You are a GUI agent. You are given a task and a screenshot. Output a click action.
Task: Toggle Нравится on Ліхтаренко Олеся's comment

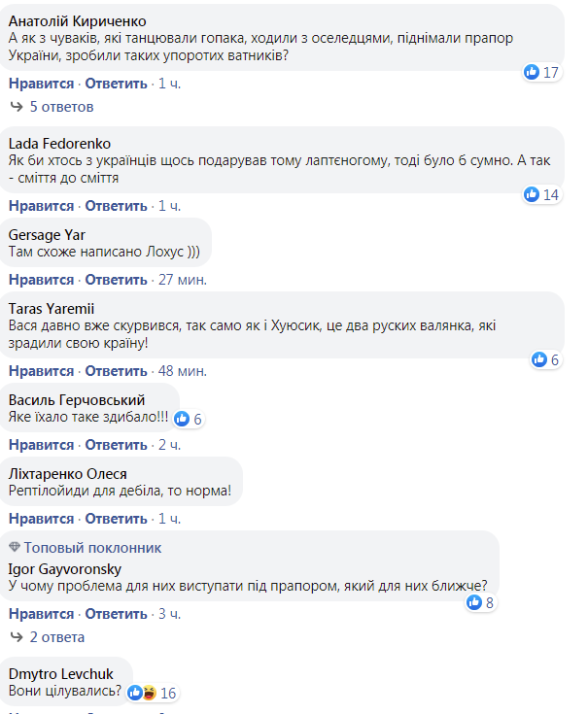tap(41, 518)
